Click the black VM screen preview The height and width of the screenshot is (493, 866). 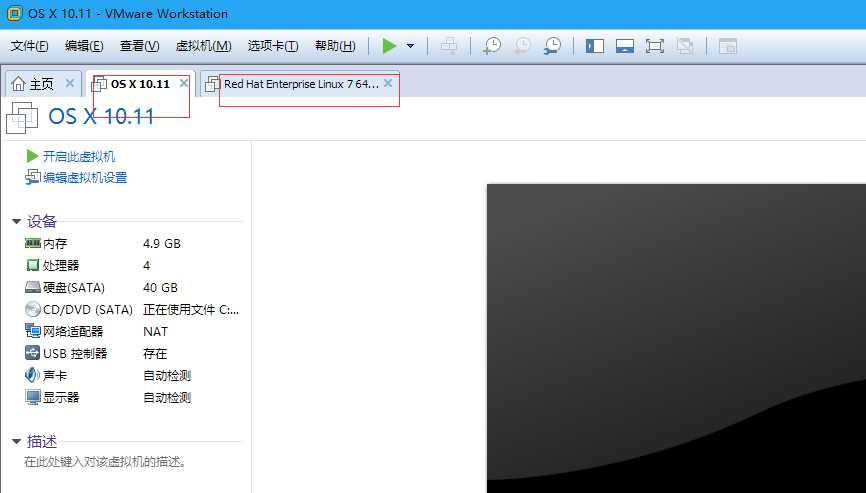point(676,338)
